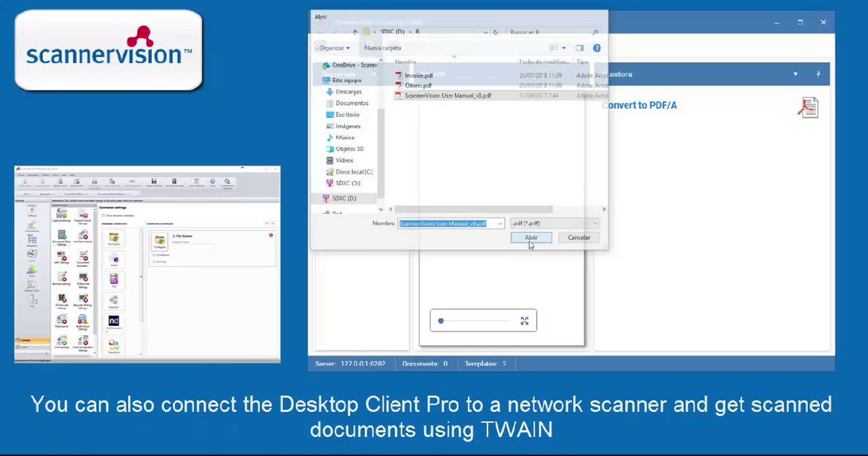Screen dimensions: 868x456
Task: Click the Nombre filename input field
Action: pos(451,224)
